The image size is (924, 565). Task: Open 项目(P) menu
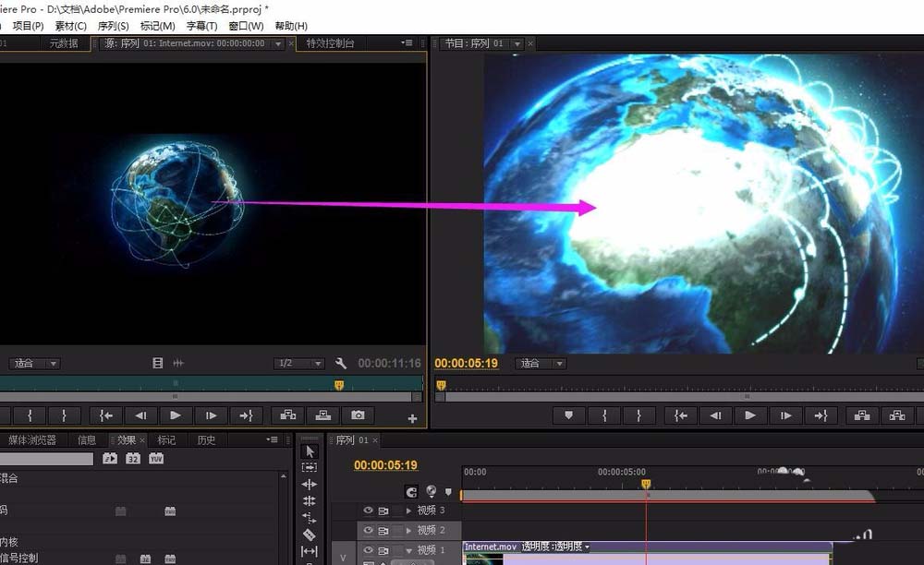point(29,26)
